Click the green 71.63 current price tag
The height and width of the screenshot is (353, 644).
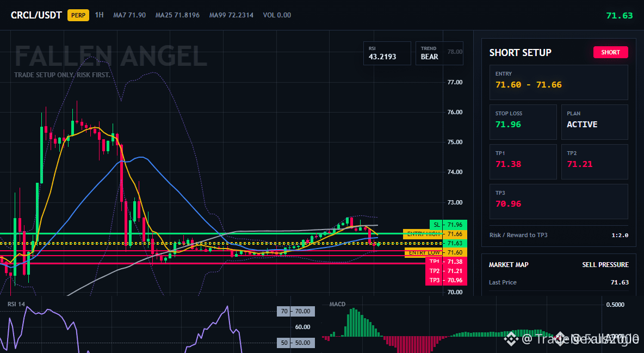(x=455, y=244)
